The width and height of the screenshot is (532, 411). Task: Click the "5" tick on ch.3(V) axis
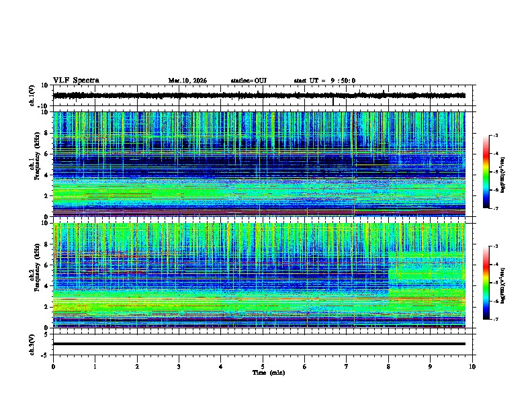(x=47, y=334)
